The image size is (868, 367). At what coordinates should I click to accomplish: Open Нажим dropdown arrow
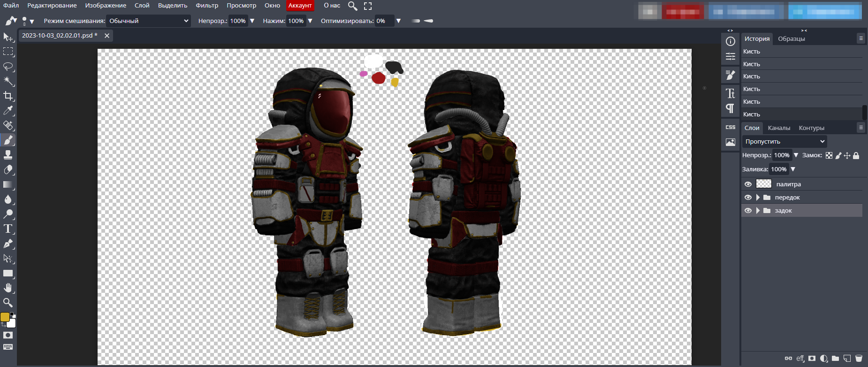[x=310, y=21]
